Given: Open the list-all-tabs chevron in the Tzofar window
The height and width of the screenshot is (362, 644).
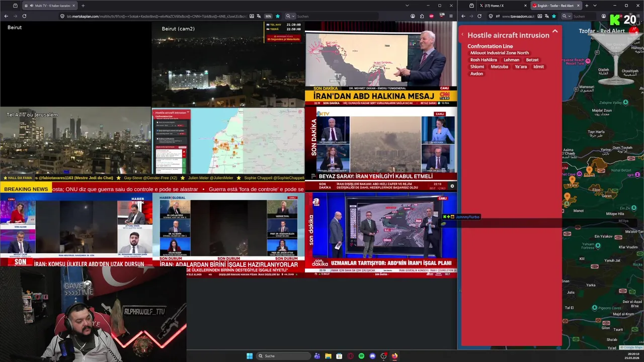Looking at the screenshot, I should coord(595,6).
